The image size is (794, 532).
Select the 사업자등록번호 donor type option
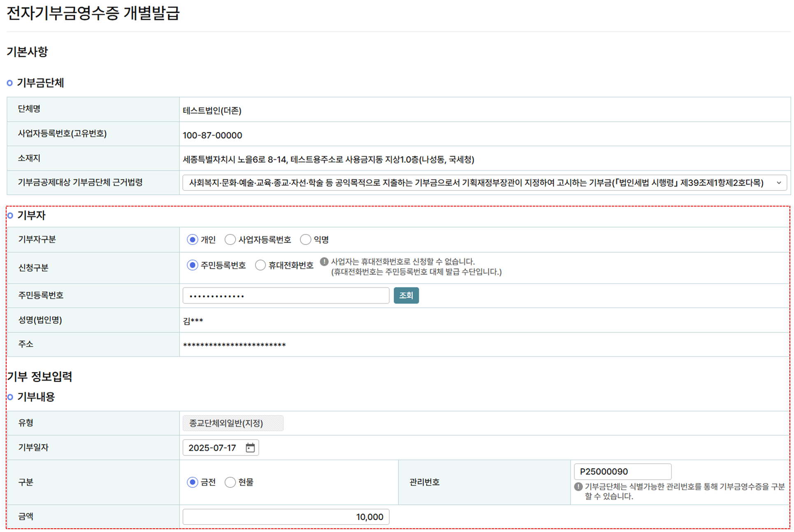point(230,239)
